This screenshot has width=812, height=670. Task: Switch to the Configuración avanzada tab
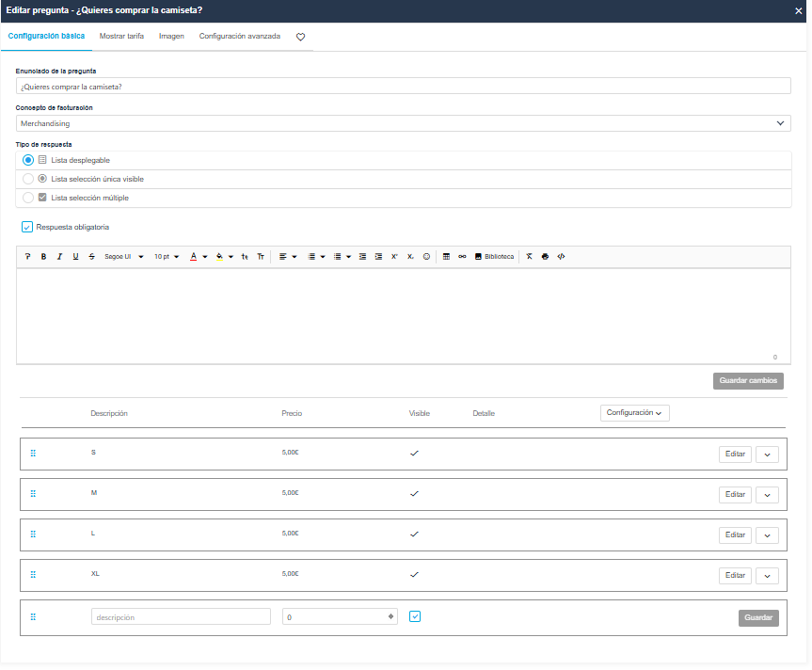coord(240,37)
